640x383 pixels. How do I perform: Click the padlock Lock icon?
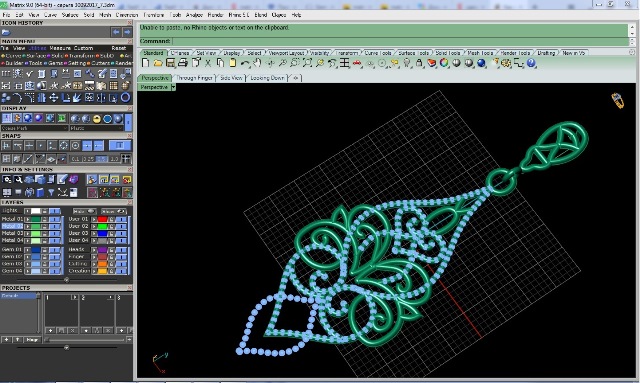click(419, 63)
